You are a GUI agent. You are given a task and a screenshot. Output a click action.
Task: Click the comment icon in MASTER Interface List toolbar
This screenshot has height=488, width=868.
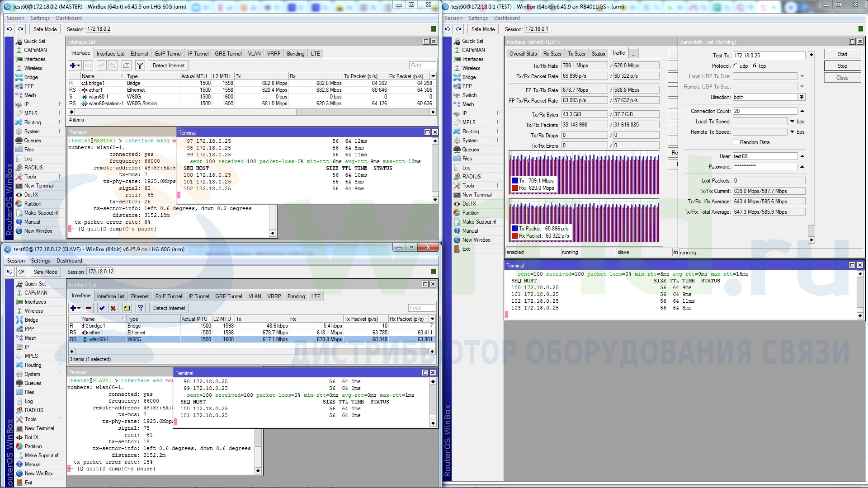(127, 66)
